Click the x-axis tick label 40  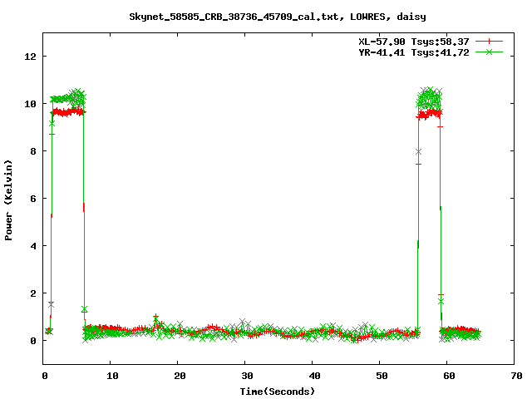tap(314, 376)
